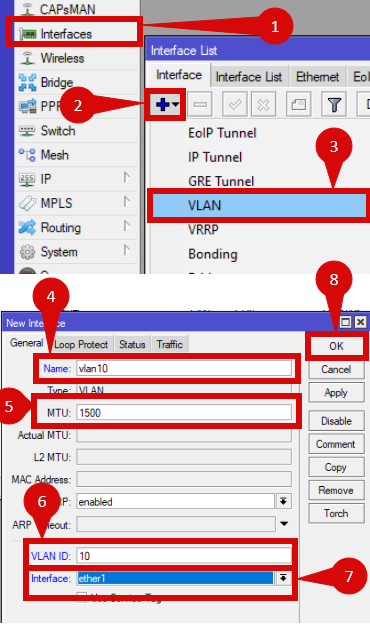Click the Routing arrows icon
The width and height of the screenshot is (370, 625).
pyautogui.click(x=27, y=228)
